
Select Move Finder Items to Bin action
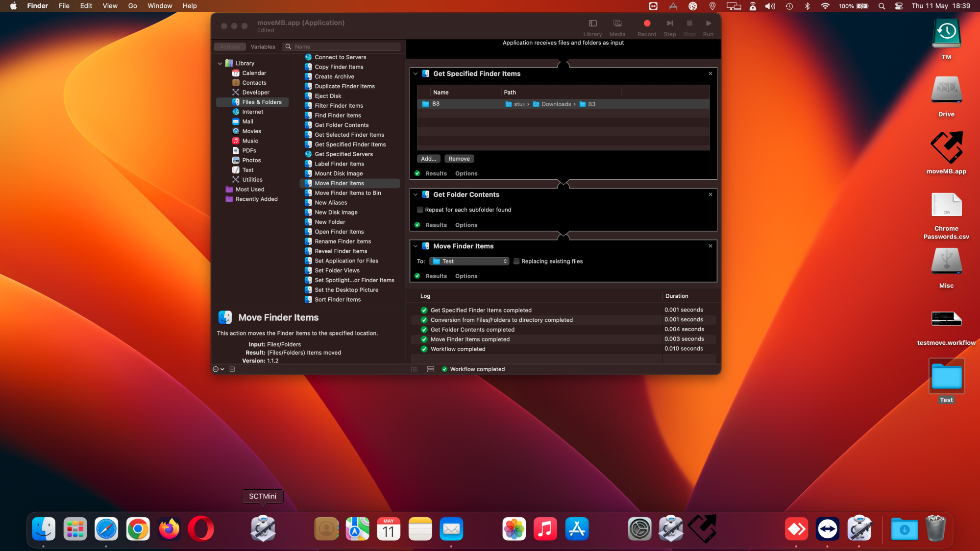point(348,193)
